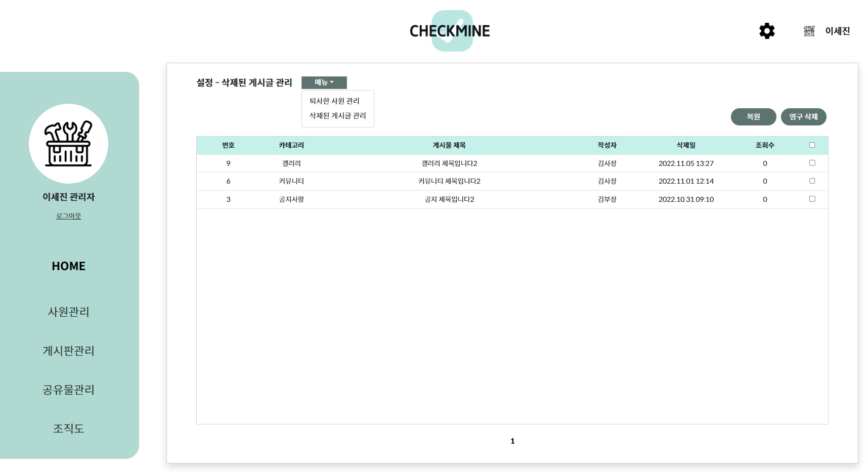Click the 삭제일 column header

[x=686, y=145]
